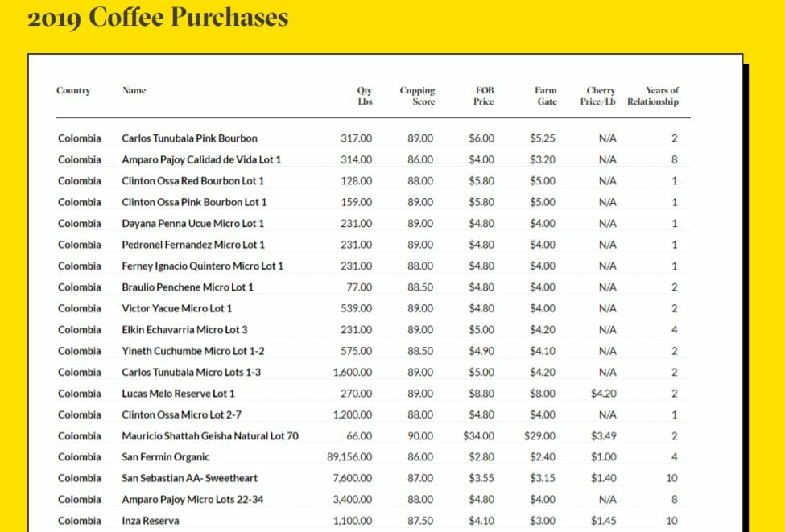The height and width of the screenshot is (532, 785).
Task: Click the Qty Lbs column header
Action: click(x=365, y=97)
